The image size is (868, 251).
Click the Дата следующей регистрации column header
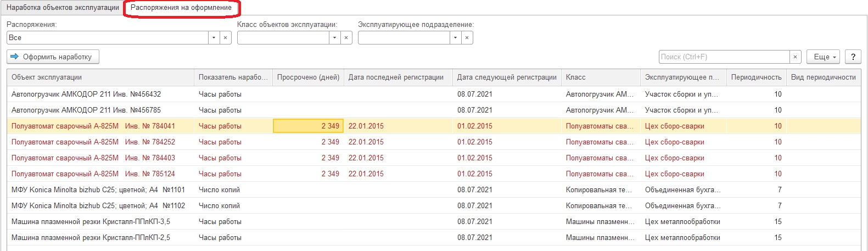pyautogui.click(x=507, y=77)
